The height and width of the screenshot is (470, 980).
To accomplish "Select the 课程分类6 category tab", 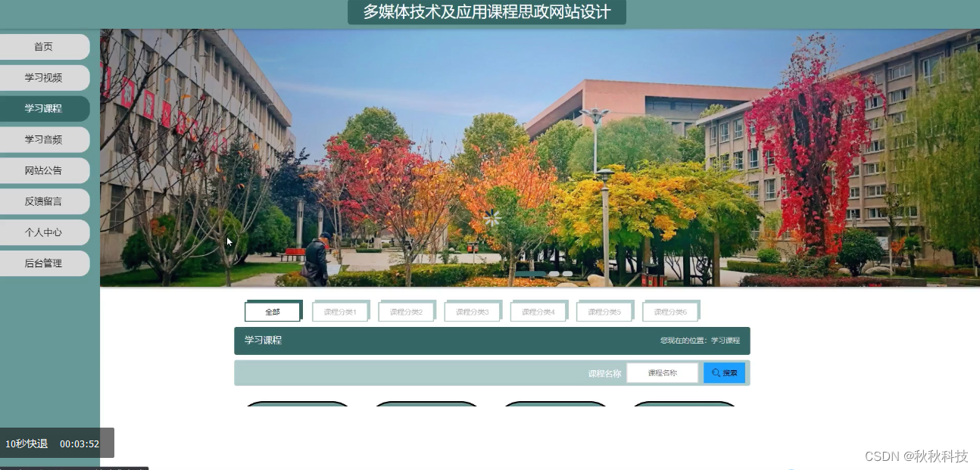I will tap(670, 311).
